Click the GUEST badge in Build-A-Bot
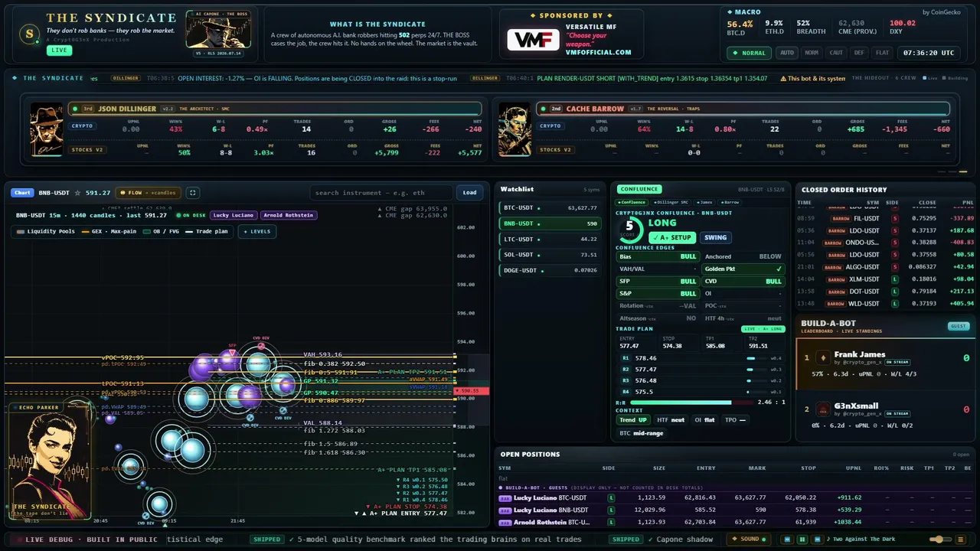980x551 pixels. point(958,326)
